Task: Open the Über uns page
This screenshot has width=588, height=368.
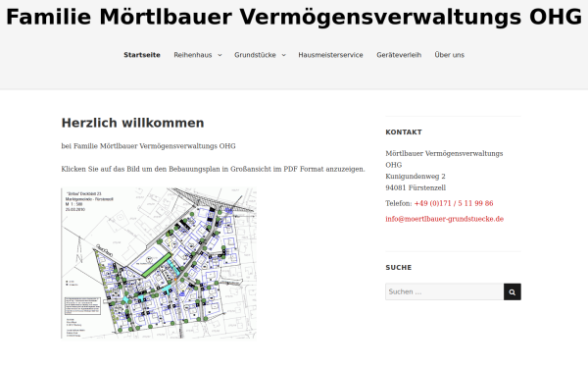Action: point(449,55)
